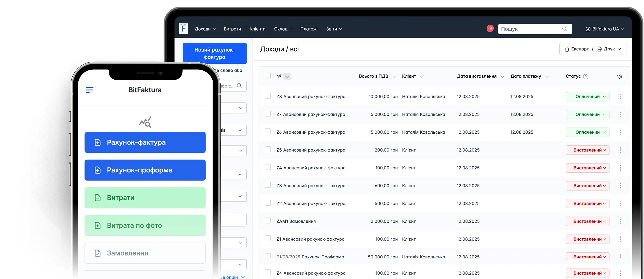Open the table column settings gear icon
The width and height of the screenshot is (644, 279).
coord(620,76)
